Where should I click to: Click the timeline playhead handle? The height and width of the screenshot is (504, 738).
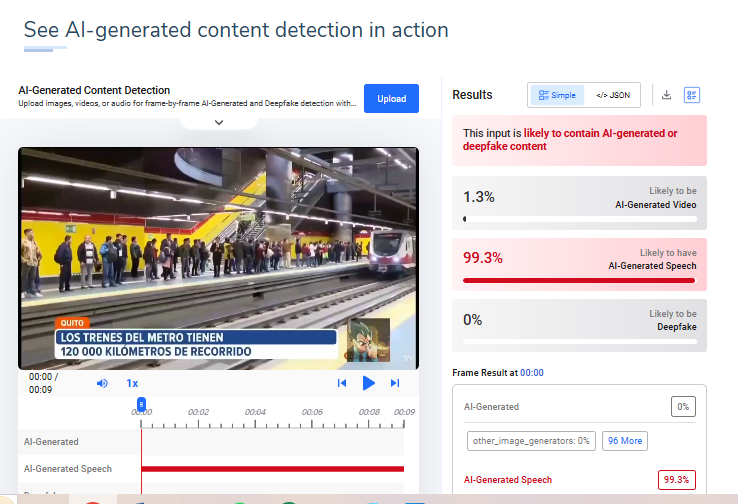[141, 403]
